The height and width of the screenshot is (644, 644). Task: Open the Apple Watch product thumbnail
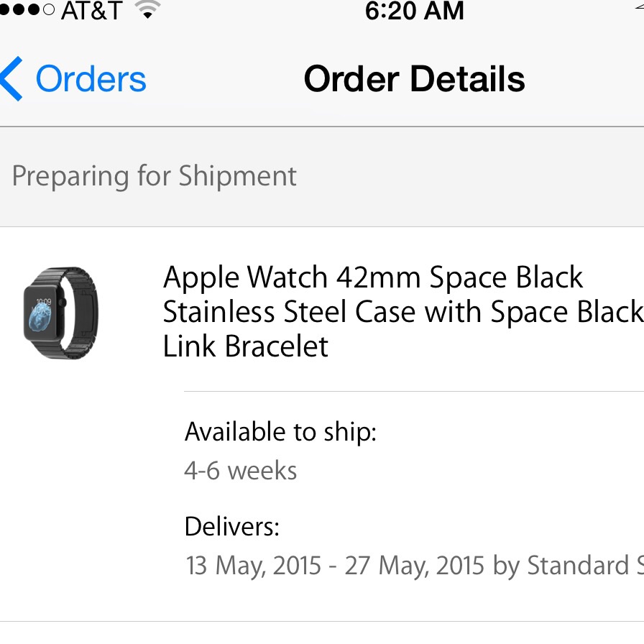61,313
